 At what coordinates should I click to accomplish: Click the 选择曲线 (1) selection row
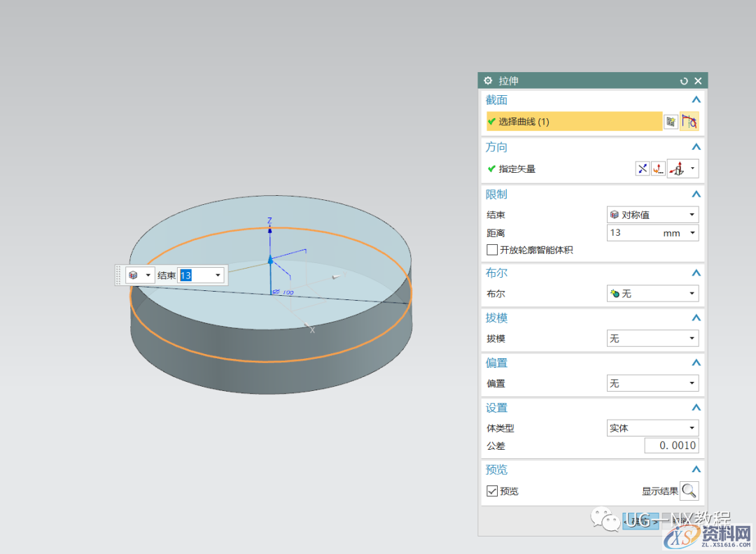574,122
